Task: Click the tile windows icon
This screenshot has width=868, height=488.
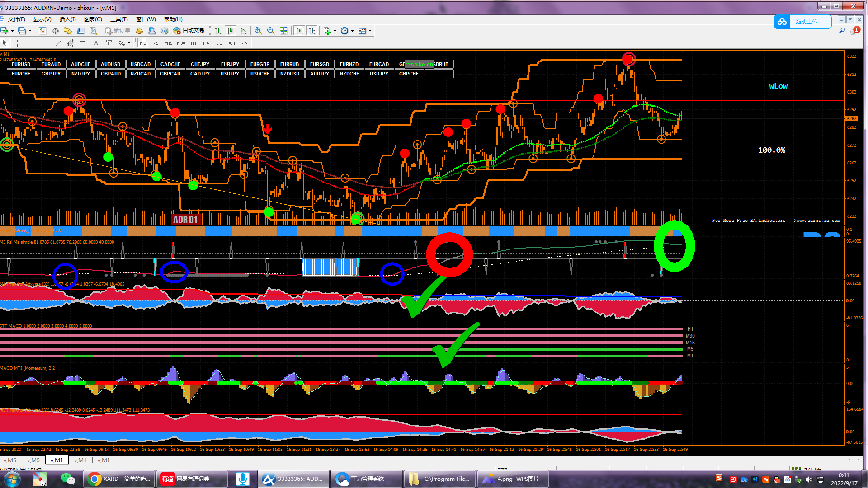Action: pos(283,31)
